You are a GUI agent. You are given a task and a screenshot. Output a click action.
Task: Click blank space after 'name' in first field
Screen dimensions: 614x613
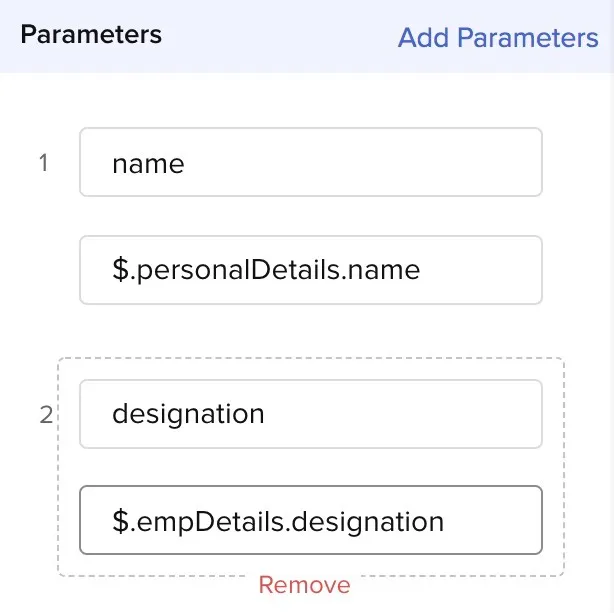[x=360, y=162]
